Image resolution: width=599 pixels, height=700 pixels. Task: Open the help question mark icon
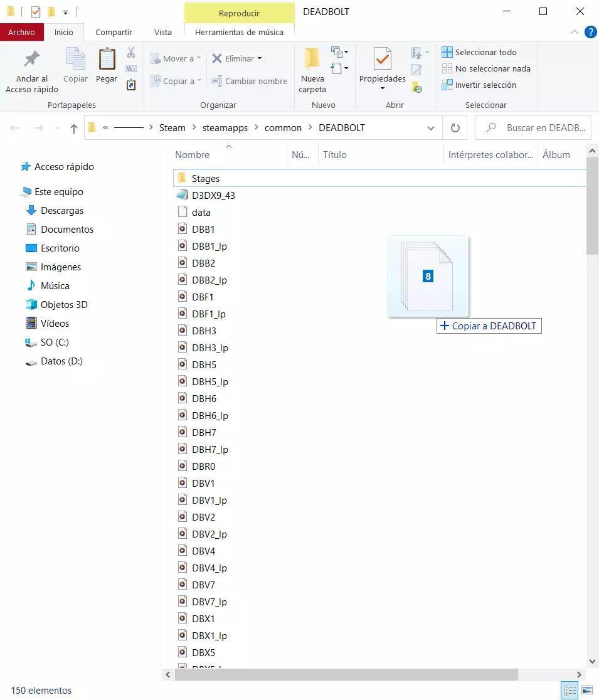click(x=590, y=32)
